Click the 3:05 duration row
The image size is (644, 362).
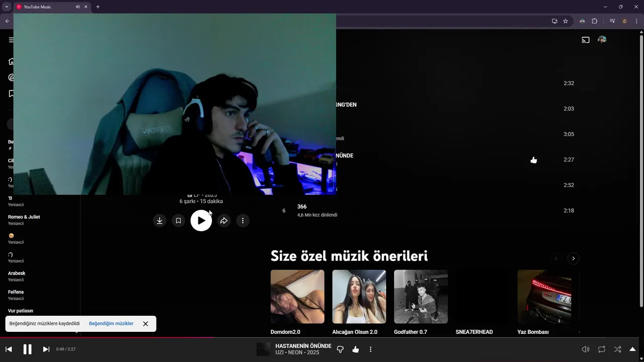point(569,134)
